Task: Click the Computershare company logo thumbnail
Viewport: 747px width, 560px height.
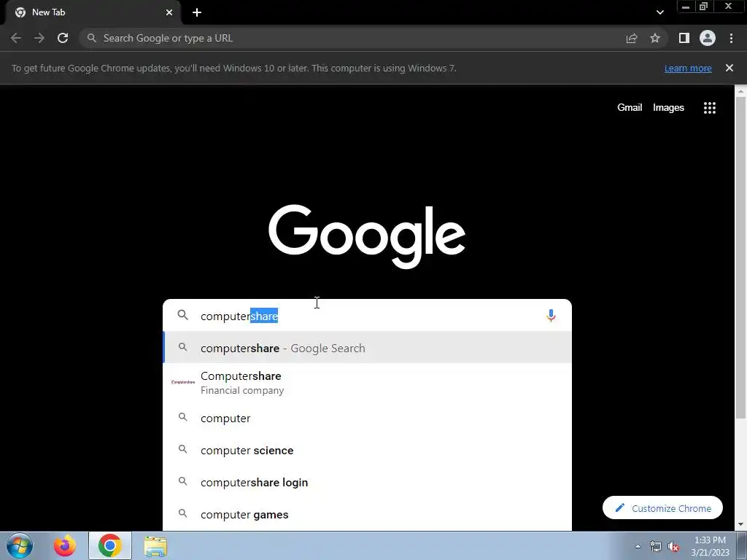Action: [183, 382]
